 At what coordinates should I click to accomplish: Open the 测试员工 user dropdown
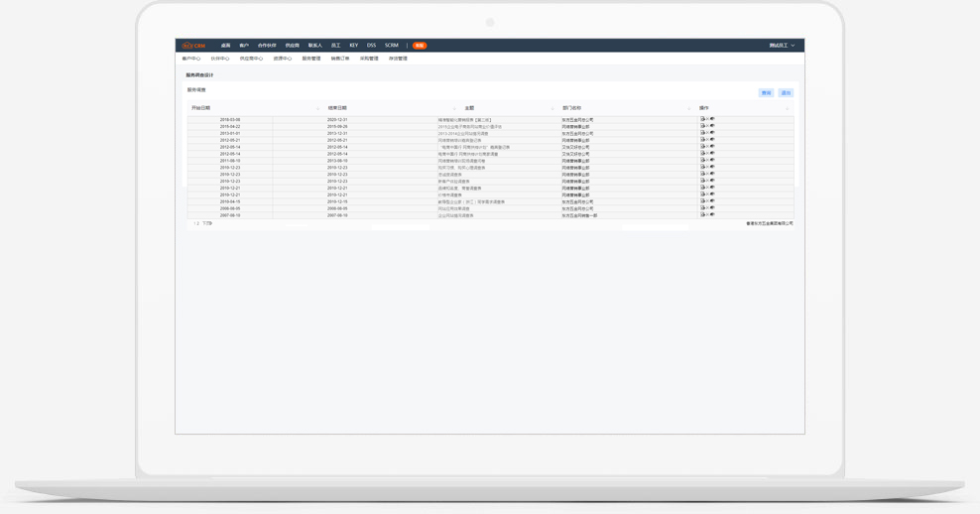(x=782, y=46)
